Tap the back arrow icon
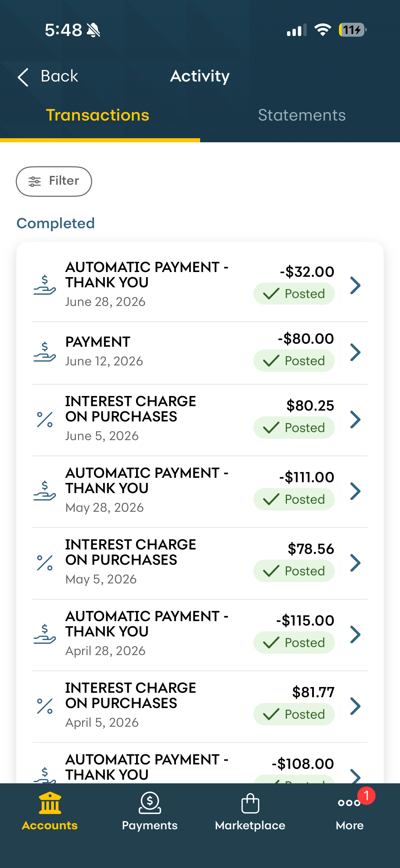 point(23,77)
